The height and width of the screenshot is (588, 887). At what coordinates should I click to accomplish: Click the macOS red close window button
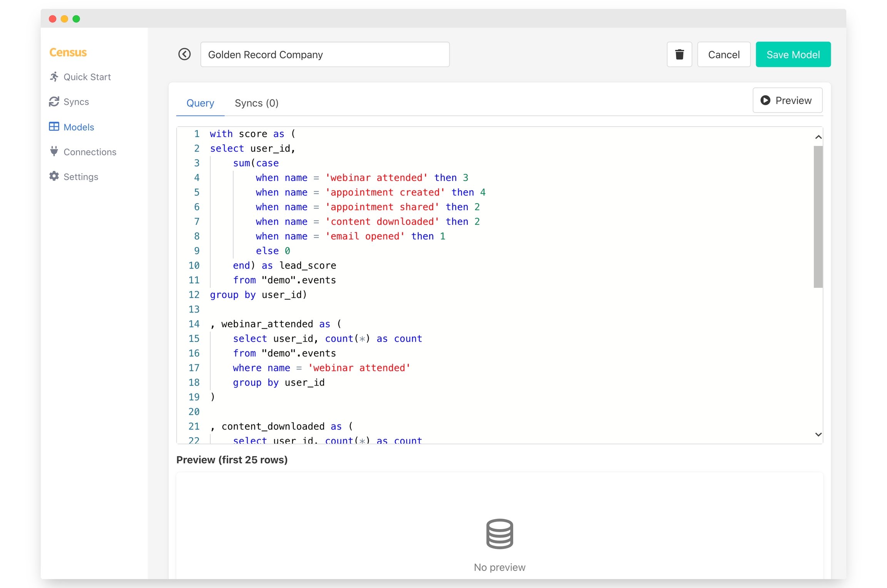tap(53, 18)
